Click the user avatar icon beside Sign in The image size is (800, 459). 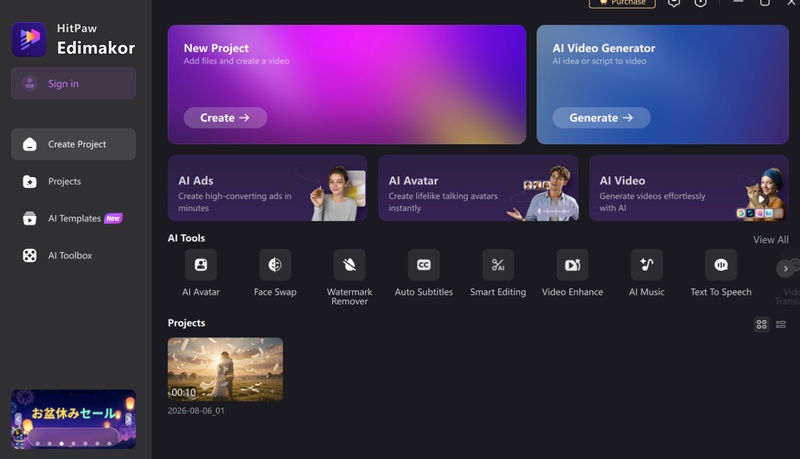point(30,83)
